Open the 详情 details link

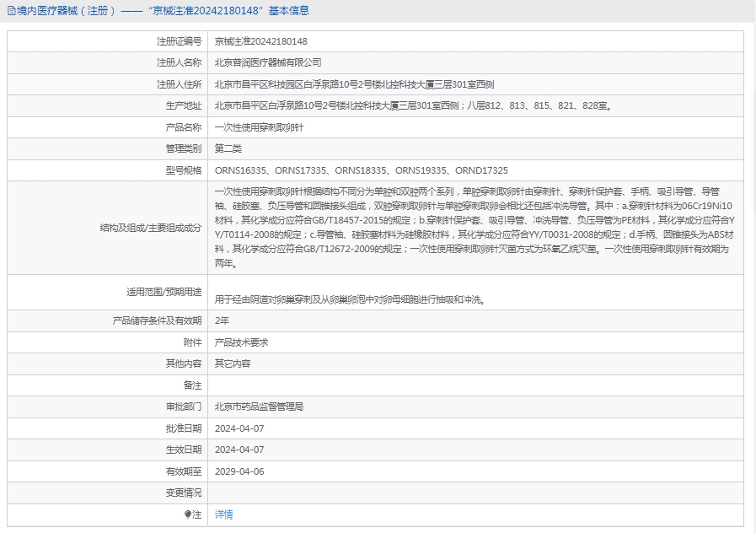tap(223, 514)
